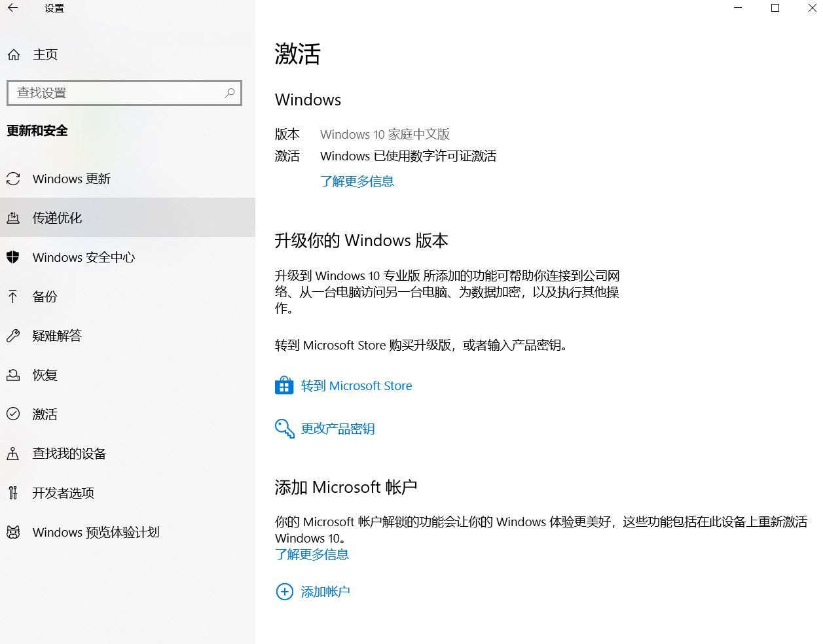
Task: Click the 备份 upload arrow icon
Action: tap(13, 296)
